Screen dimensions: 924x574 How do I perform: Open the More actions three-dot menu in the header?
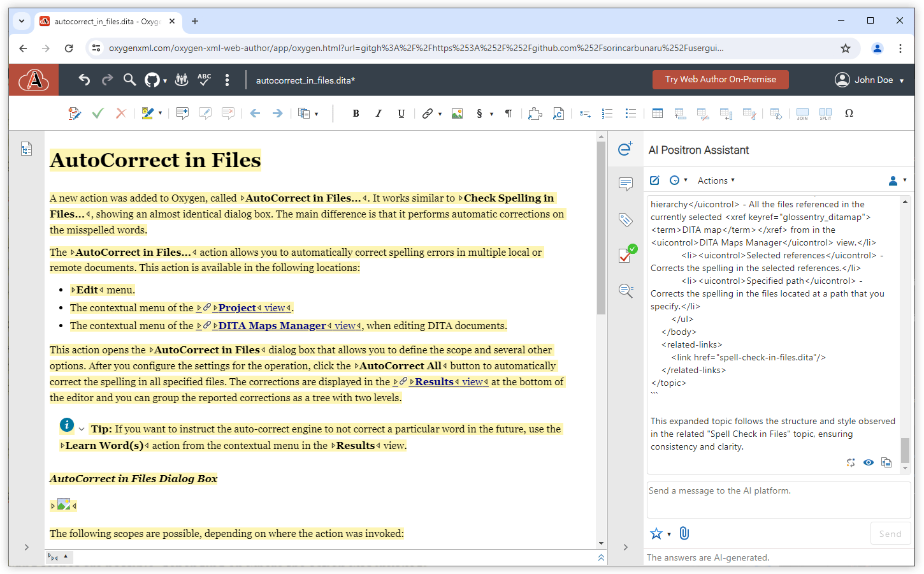tap(227, 80)
